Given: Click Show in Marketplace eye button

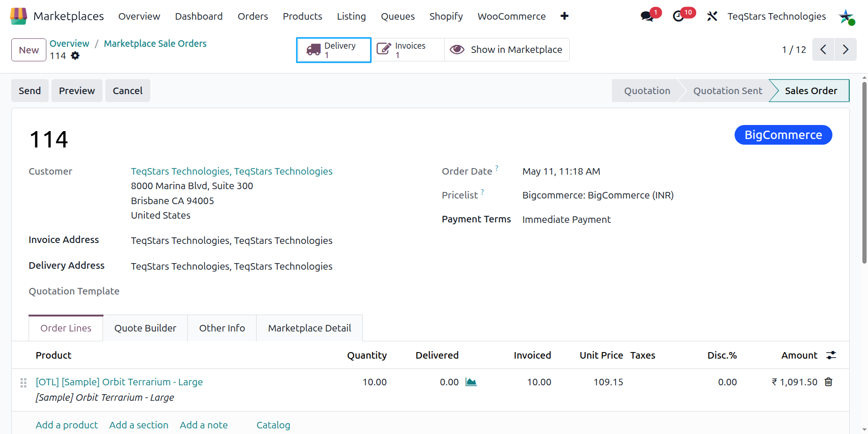Looking at the screenshot, I should [x=507, y=50].
